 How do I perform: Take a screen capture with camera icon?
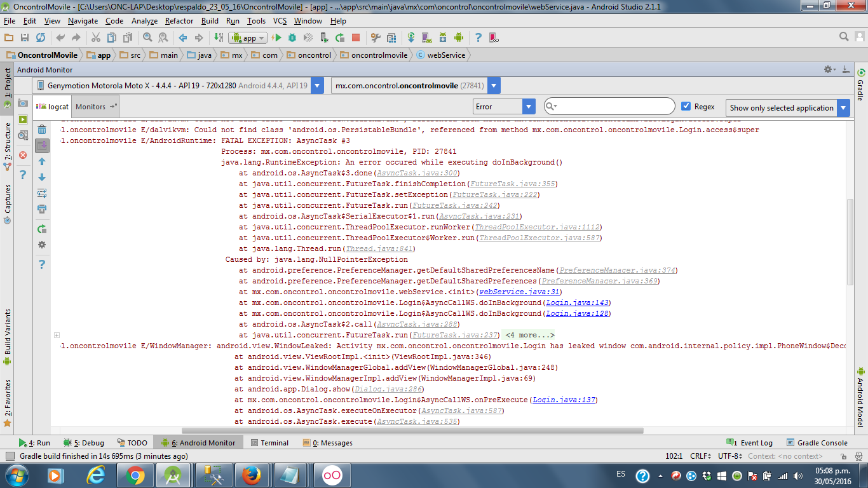[23, 103]
